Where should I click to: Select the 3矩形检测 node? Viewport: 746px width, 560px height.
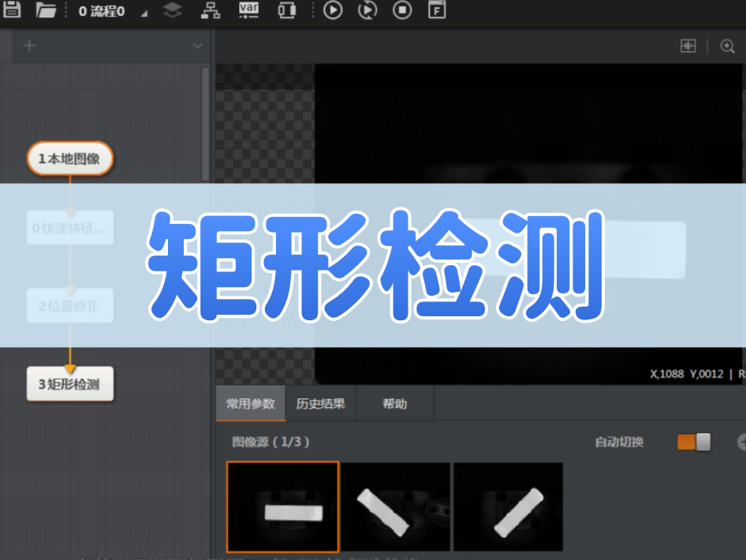tap(70, 383)
